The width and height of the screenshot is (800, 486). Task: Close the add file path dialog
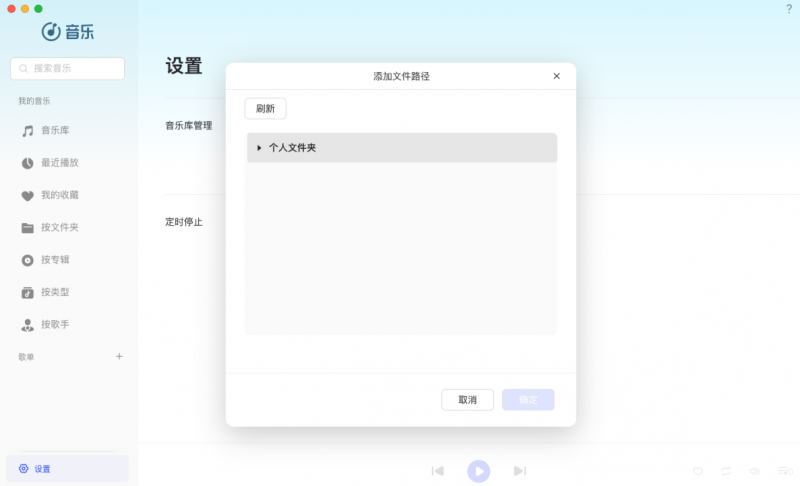557,76
